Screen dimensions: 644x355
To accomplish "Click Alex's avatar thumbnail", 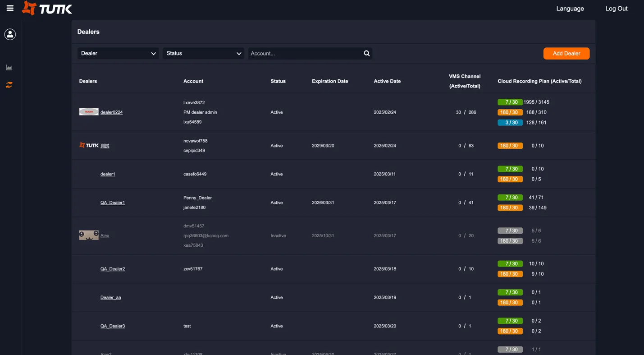I will coord(88,235).
